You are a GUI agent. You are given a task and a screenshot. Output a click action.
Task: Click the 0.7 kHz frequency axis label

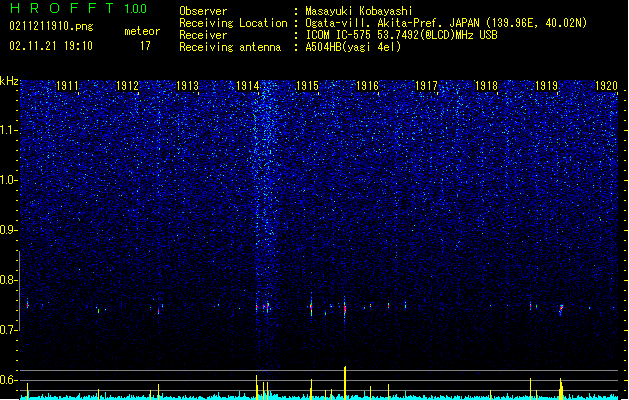[x=8, y=330]
